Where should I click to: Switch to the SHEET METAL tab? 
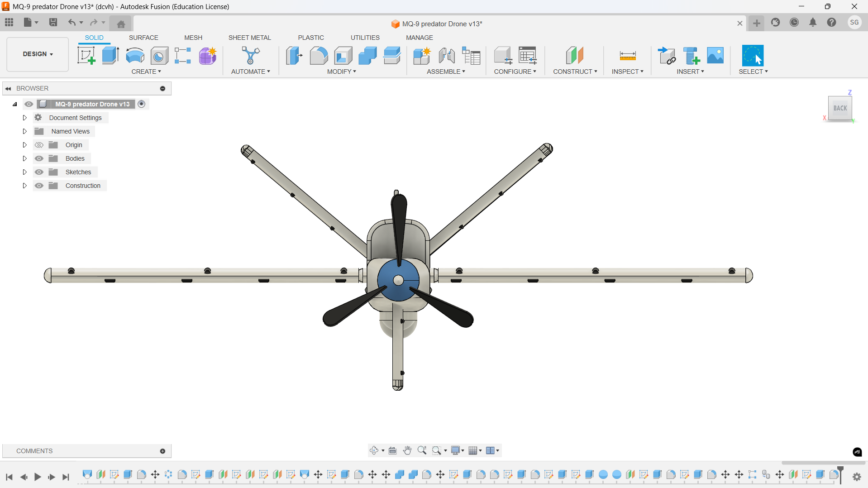249,38
